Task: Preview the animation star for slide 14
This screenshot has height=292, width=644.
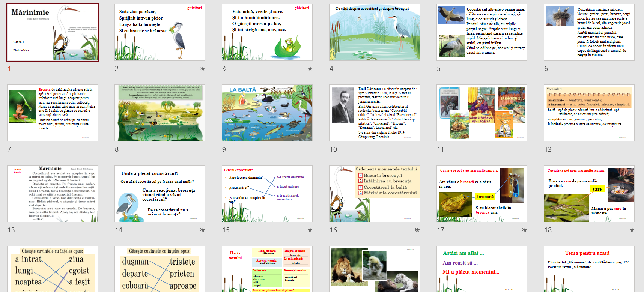Action: [203, 230]
